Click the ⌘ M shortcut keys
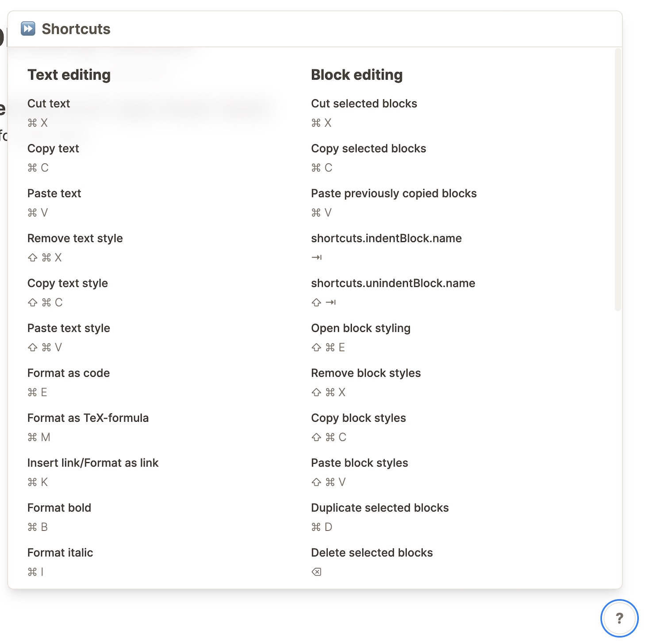The height and width of the screenshot is (644, 645). point(39,437)
